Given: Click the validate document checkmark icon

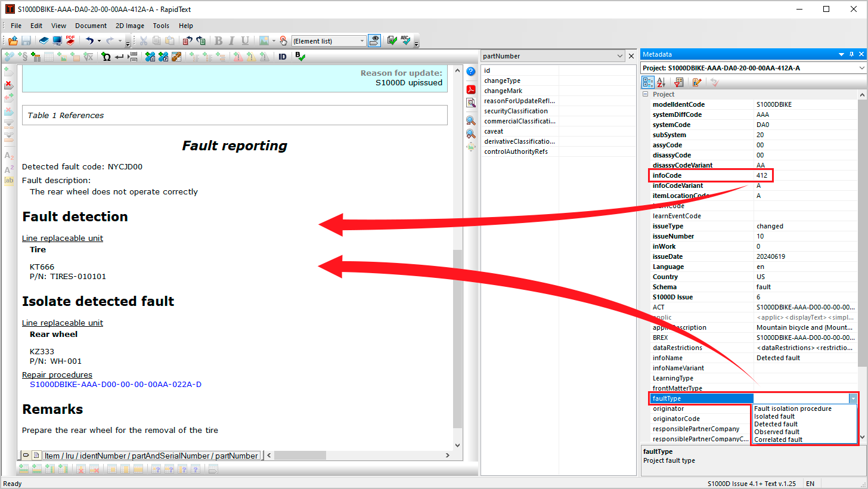Looking at the screenshot, I should click(392, 41).
